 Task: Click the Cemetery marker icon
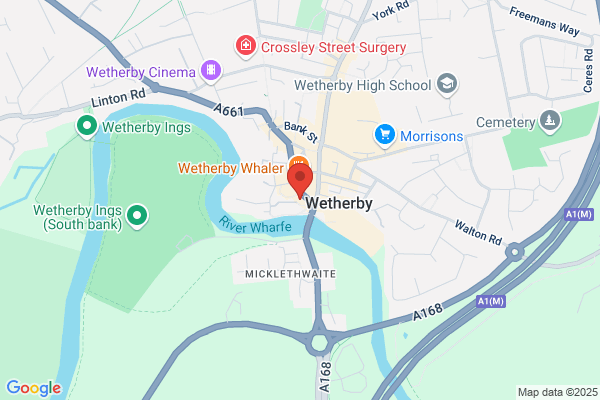550,121
